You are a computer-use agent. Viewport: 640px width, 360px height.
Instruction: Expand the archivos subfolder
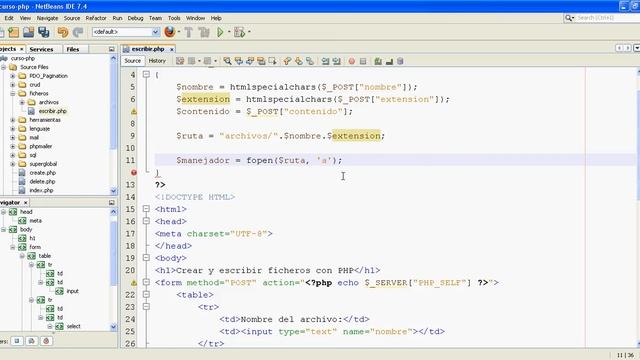(x=22, y=102)
